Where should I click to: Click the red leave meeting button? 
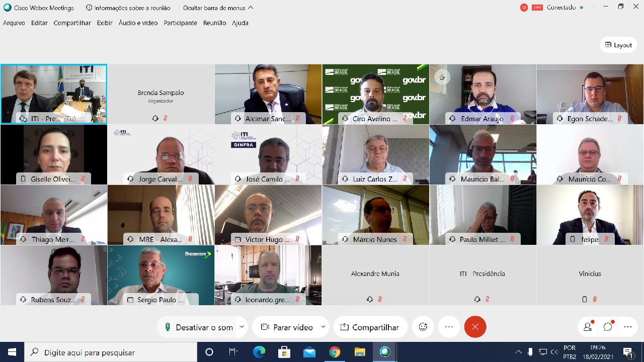coord(475,327)
